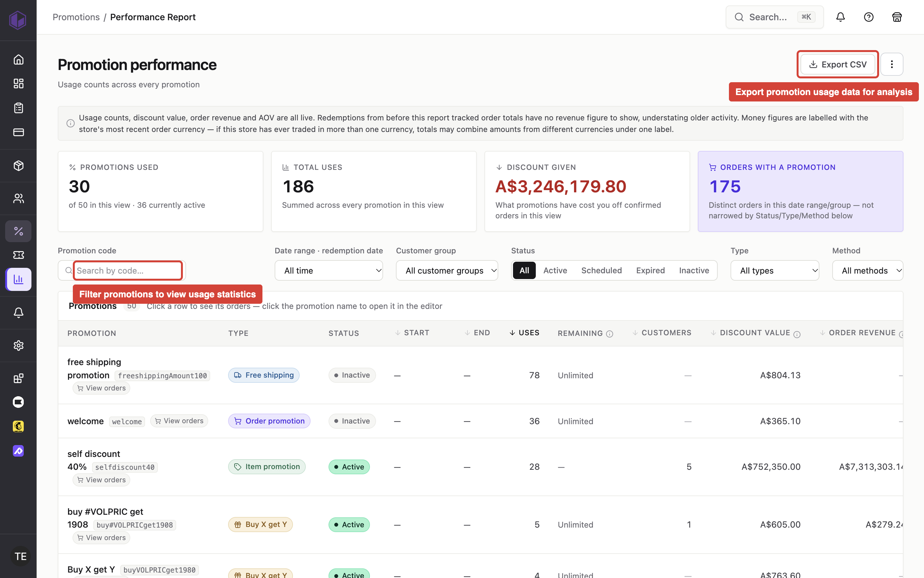Screen dimensions: 924x578
Task: Select the Inactive status filter
Action: click(694, 271)
